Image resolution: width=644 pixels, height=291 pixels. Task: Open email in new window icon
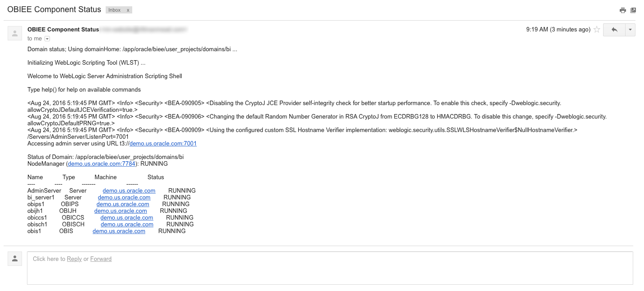(633, 10)
